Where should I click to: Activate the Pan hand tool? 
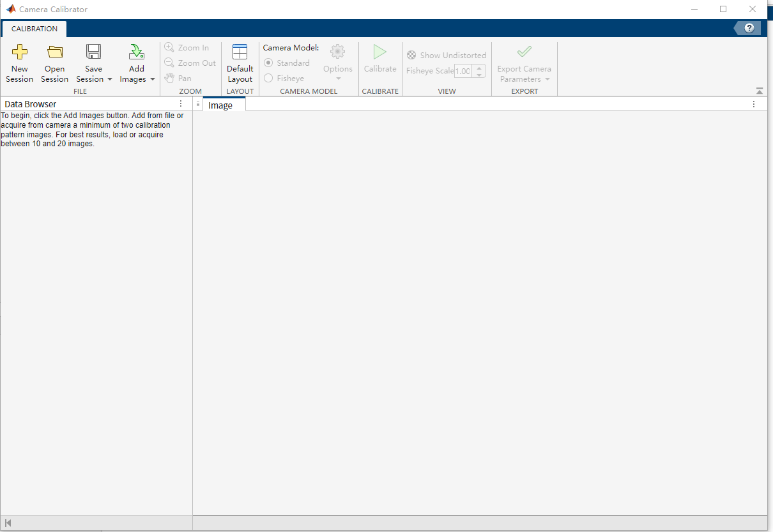click(x=178, y=78)
